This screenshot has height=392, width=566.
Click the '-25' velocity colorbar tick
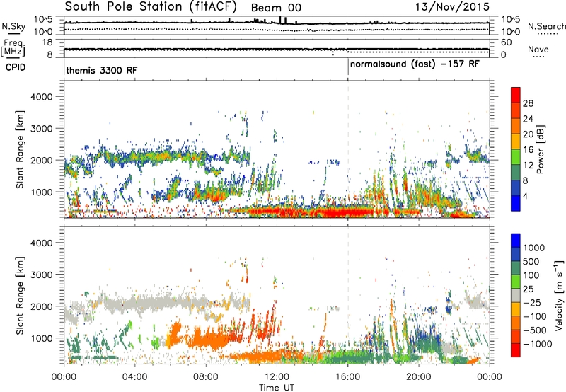[x=531, y=303]
